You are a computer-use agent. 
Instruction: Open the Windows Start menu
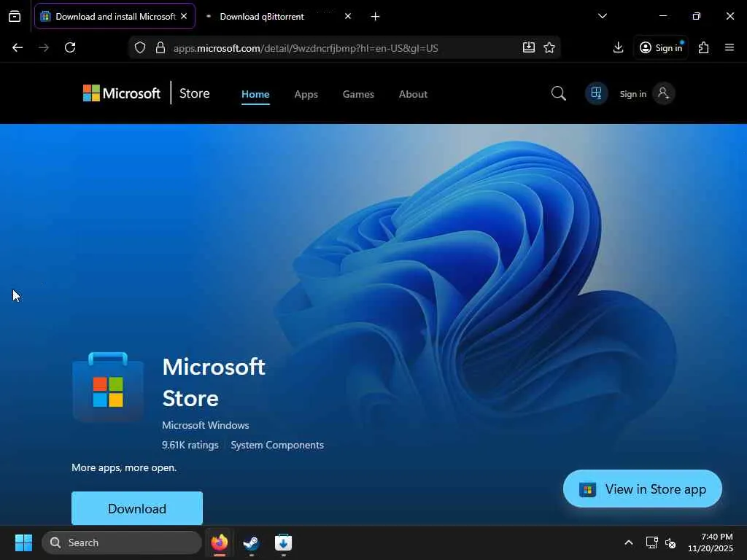point(23,542)
